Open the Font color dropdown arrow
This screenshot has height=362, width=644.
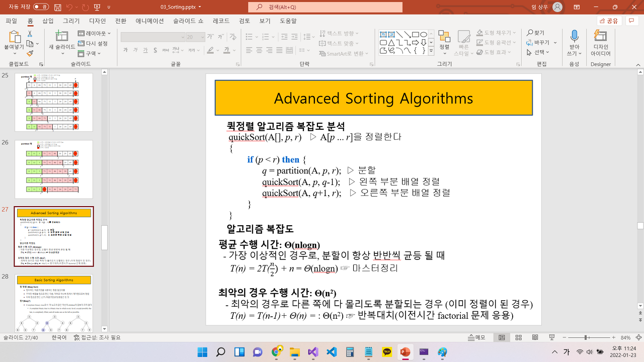click(x=234, y=50)
